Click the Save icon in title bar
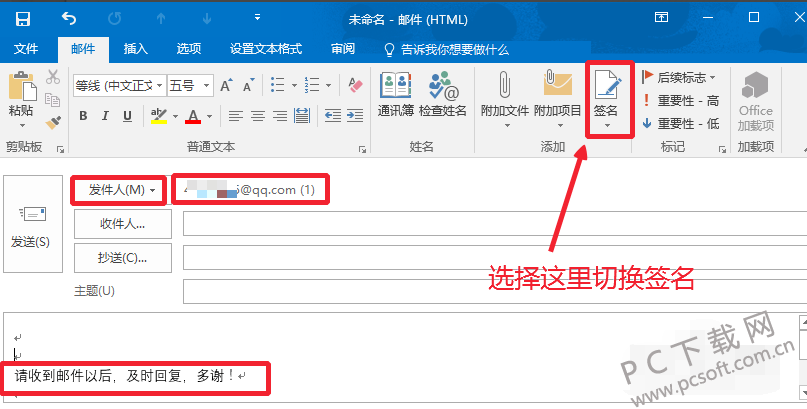807x409 pixels. click(23, 19)
